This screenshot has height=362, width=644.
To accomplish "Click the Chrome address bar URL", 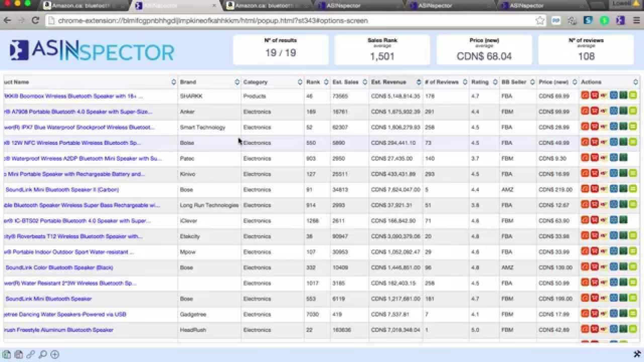I will (213, 21).
